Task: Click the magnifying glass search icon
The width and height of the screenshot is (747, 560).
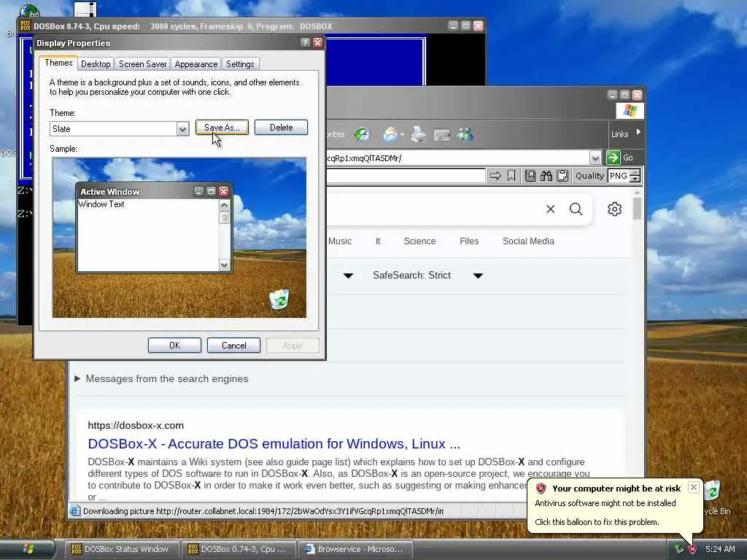Action: (x=576, y=209)
